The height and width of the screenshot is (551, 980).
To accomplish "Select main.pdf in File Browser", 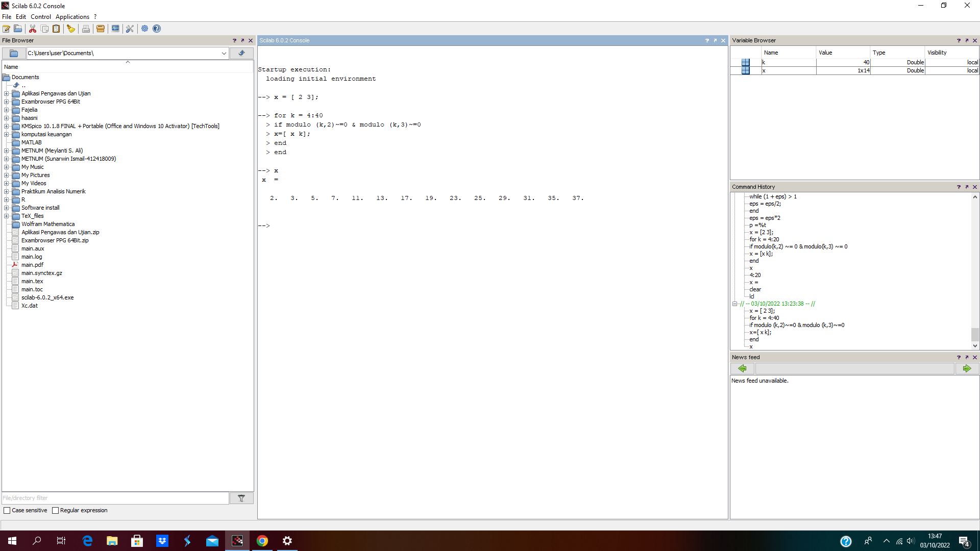I will (x=32, y=265).
